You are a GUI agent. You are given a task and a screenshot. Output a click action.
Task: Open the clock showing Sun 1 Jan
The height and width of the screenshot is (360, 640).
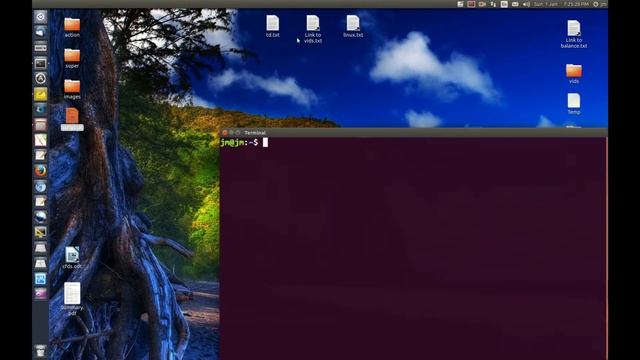click(x=561, y=4)
